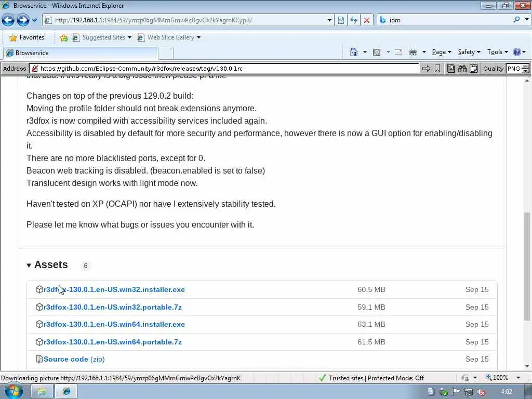Click the Browservice Go arrow button

(426, 69)
